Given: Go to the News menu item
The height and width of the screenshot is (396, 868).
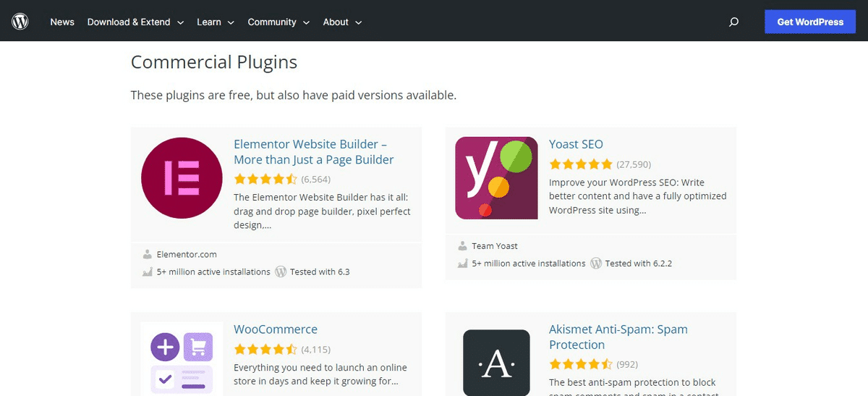Looking at the screenshot, I should (62, 22).
